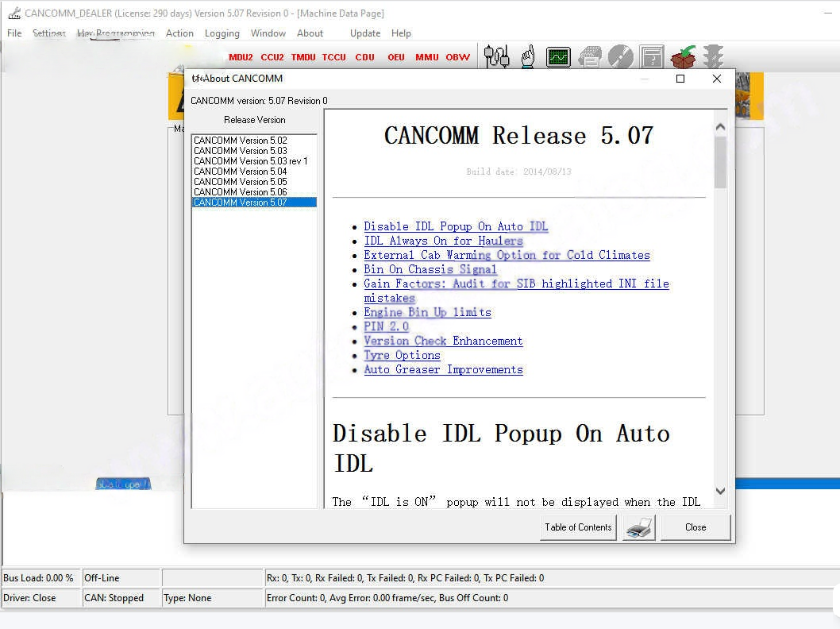Click the CANCOMM app icon in title bar
The width and height of the screenshot is (840, 629).
pyautogui.click(x=14, y=13)
